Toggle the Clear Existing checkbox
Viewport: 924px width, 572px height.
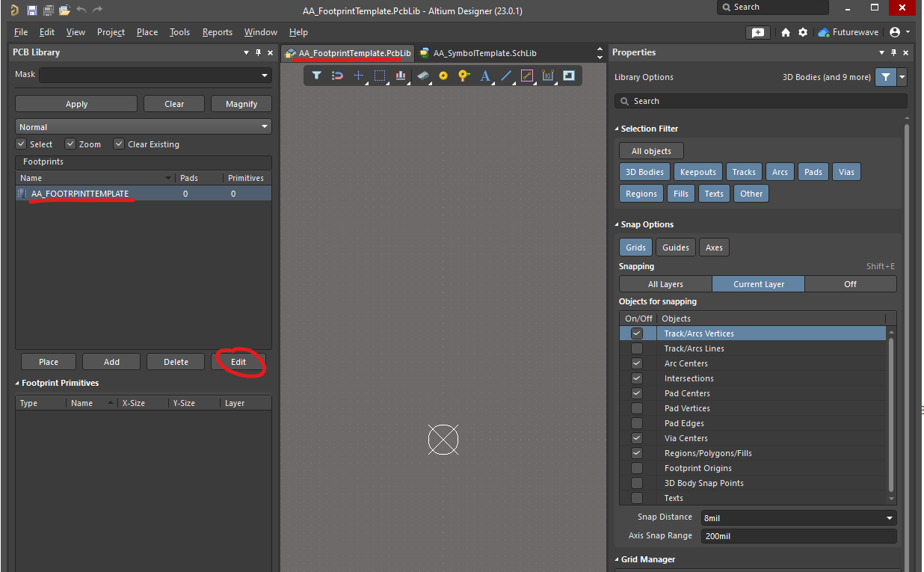click(x=118, y=144)
